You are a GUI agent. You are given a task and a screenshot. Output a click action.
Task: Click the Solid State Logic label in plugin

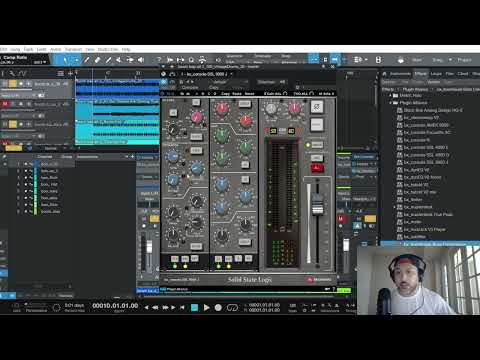coord(250,280)
